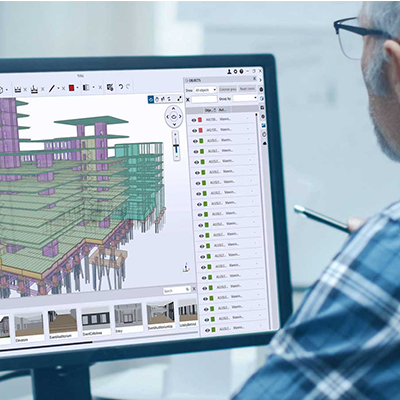Open the red color picker dropdown arrow
Image resolution: width=400 pixels, height=400 pixels.
tap(77, 88)
